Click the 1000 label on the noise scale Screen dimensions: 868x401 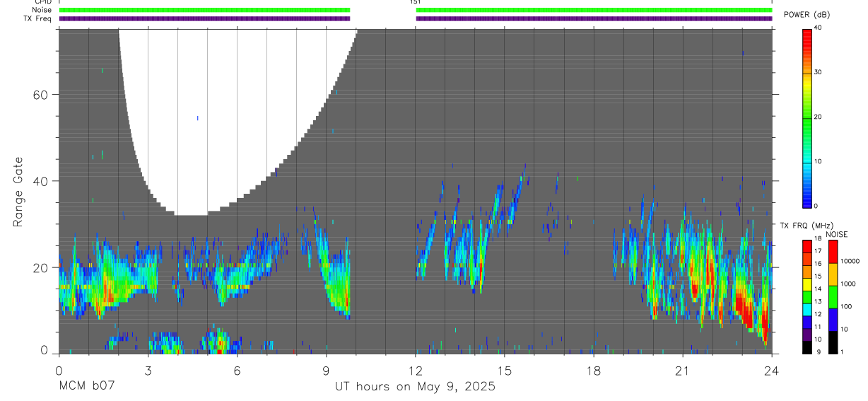[x=848, y=284]
